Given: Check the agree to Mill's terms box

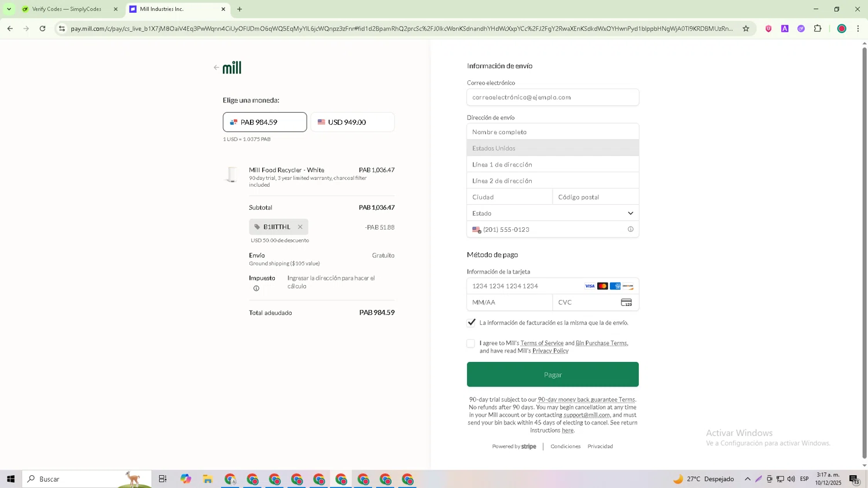Looking at the screenshot, I should pos(470,343).
